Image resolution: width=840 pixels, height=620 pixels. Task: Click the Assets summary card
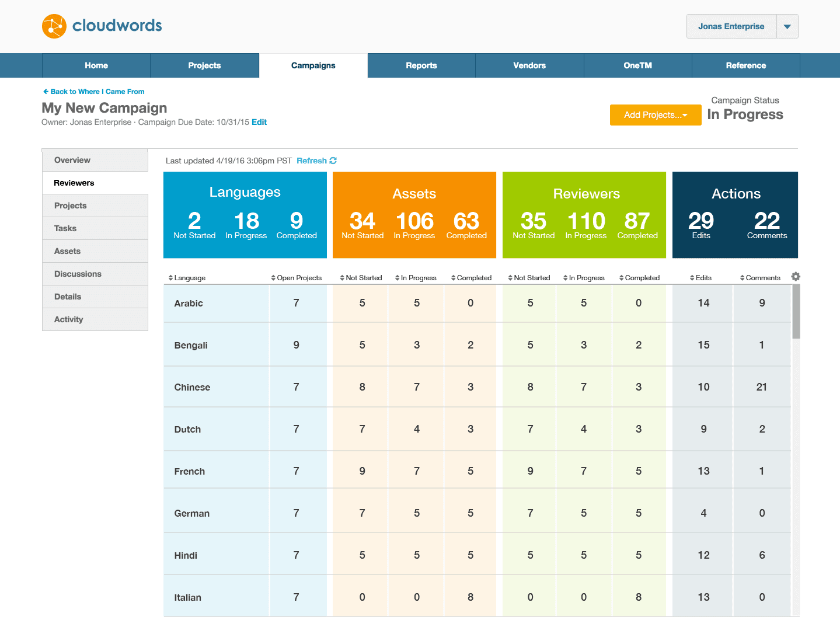(414, 215)
